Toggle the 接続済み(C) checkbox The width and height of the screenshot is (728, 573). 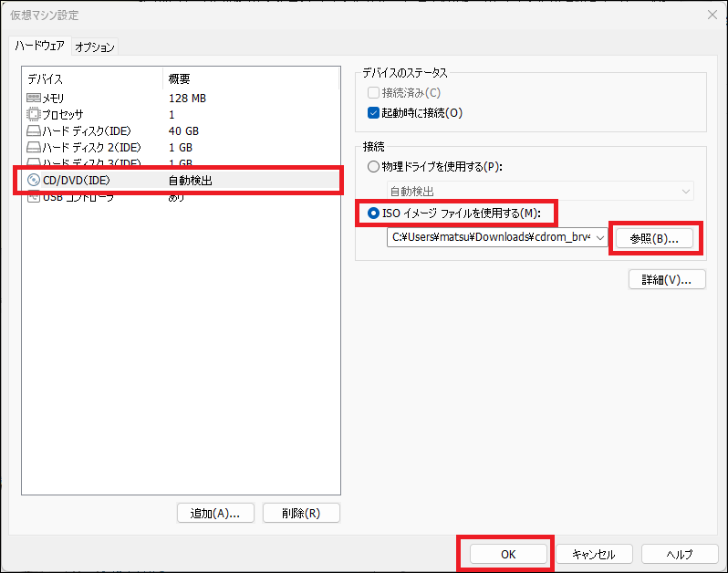(373, 92)
